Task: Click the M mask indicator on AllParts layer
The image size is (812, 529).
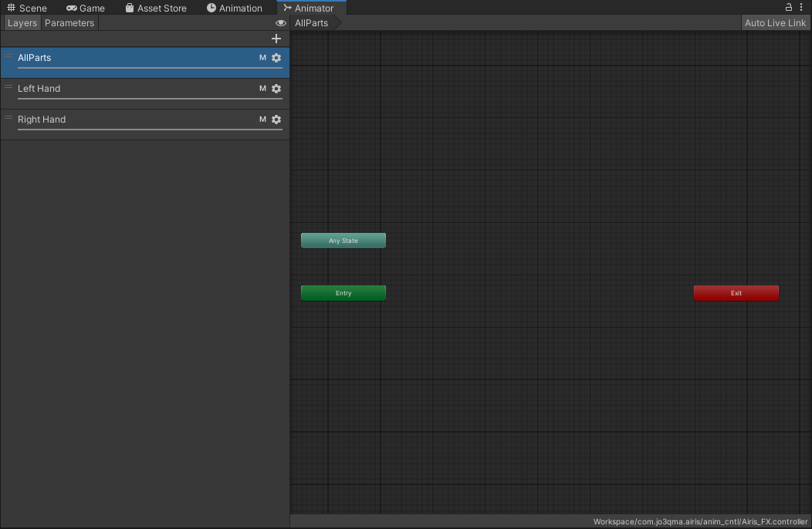Action: coord(262,57)
